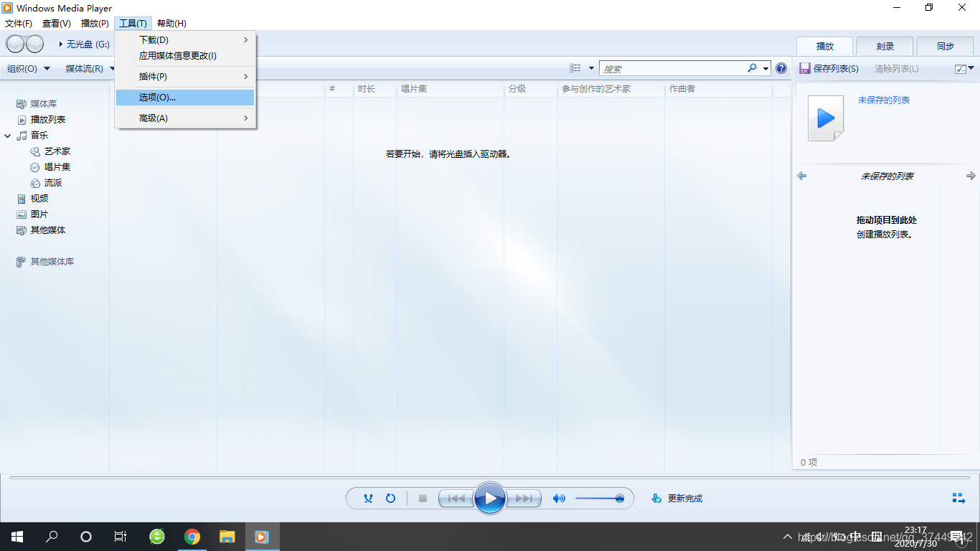Click the save list floppy disk icon
This screenshot has width=980, height=551.
[805, 68]
